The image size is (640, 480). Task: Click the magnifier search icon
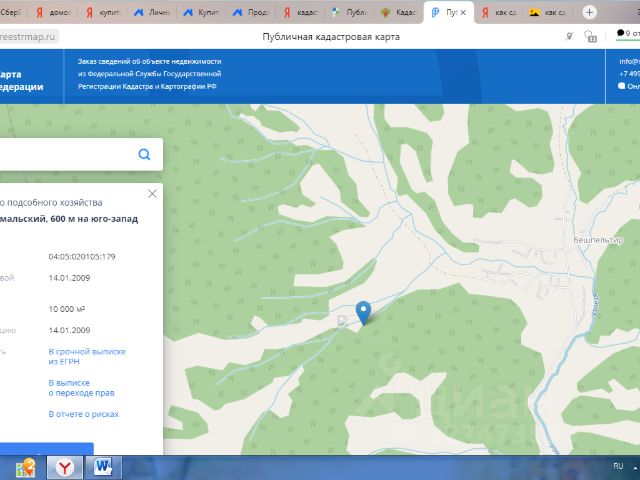(145, 154)
